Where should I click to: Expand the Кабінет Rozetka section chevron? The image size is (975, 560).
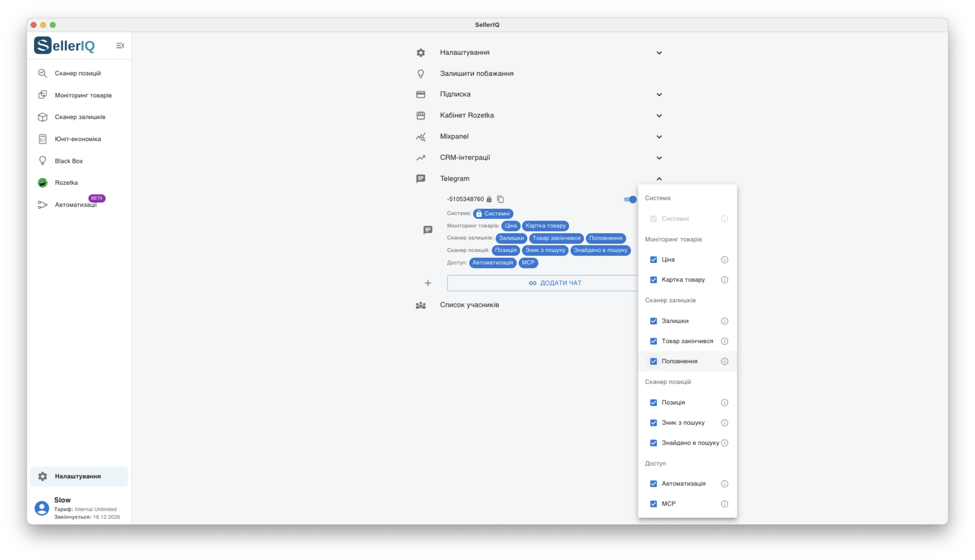(x=659, y=116)
